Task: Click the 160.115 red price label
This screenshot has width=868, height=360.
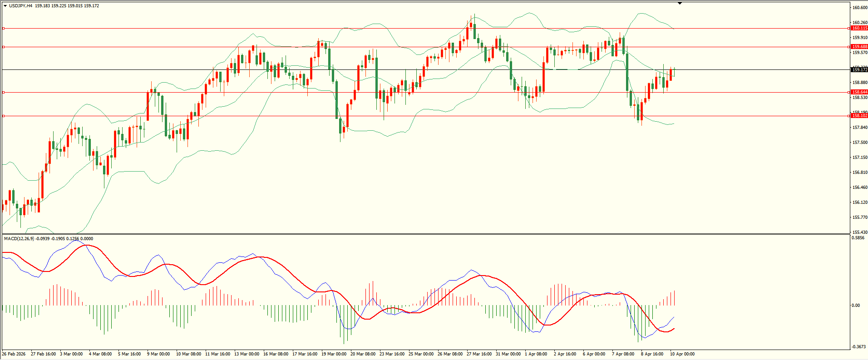Action: point(859,28)
